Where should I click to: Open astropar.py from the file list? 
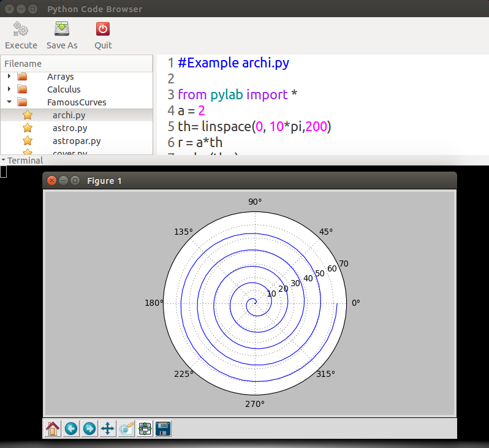click(x=77, y=141)
